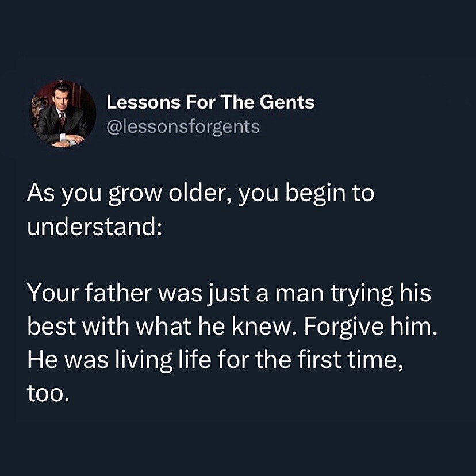Click the word "father" in the tweet

tap(118, 293)
